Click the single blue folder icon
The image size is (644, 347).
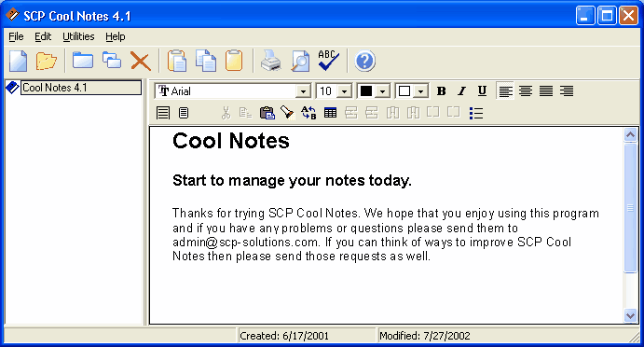[83, 60]
